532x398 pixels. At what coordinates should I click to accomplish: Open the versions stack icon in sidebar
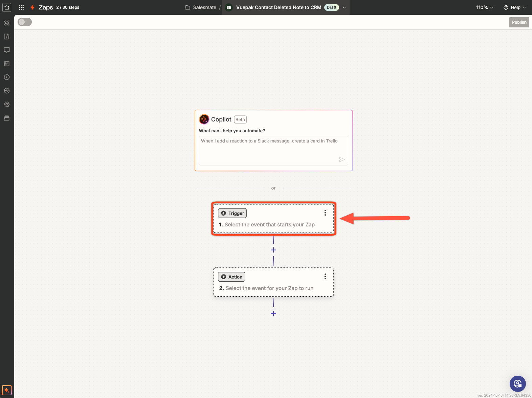7,118
